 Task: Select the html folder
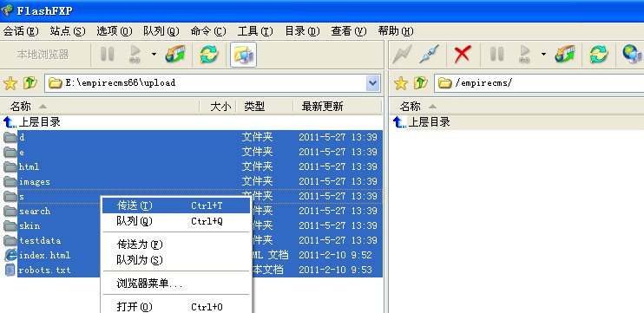tap(193, 167)
